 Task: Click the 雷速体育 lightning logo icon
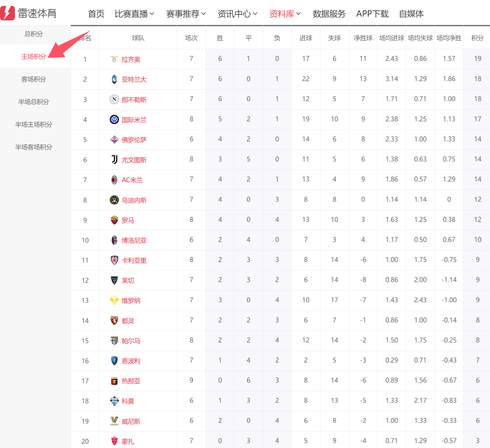pos(7,13)
